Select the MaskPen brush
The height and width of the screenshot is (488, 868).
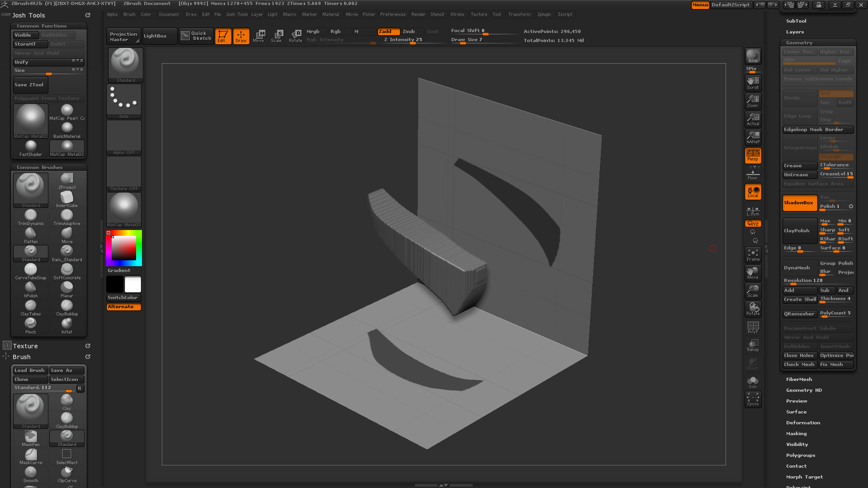(x=31, y=438)
